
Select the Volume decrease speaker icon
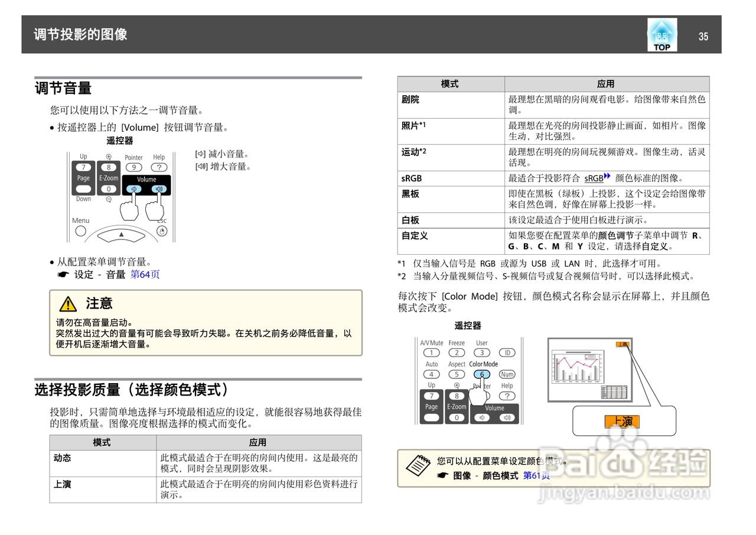pyautogui.click(x=134, y=189)
